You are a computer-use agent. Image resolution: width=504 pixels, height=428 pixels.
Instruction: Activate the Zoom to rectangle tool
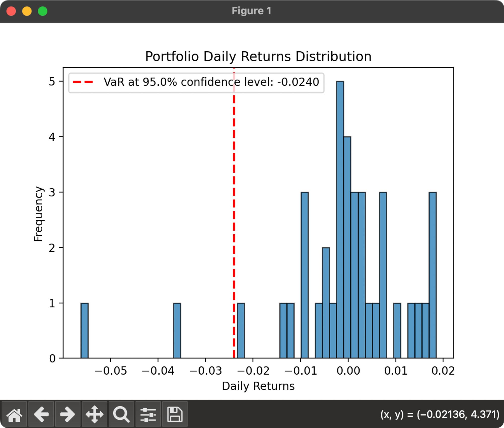[x=121, y=414]
